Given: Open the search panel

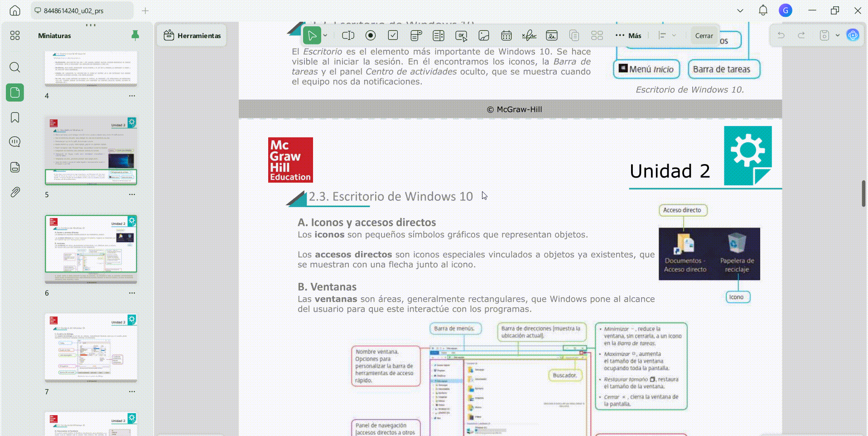Looking at the screenshot, I should click(x=15, y=68).
